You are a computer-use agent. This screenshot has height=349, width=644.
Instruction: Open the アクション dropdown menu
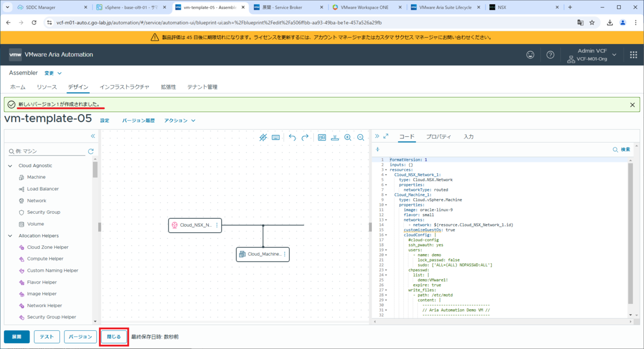coord(180,121)
